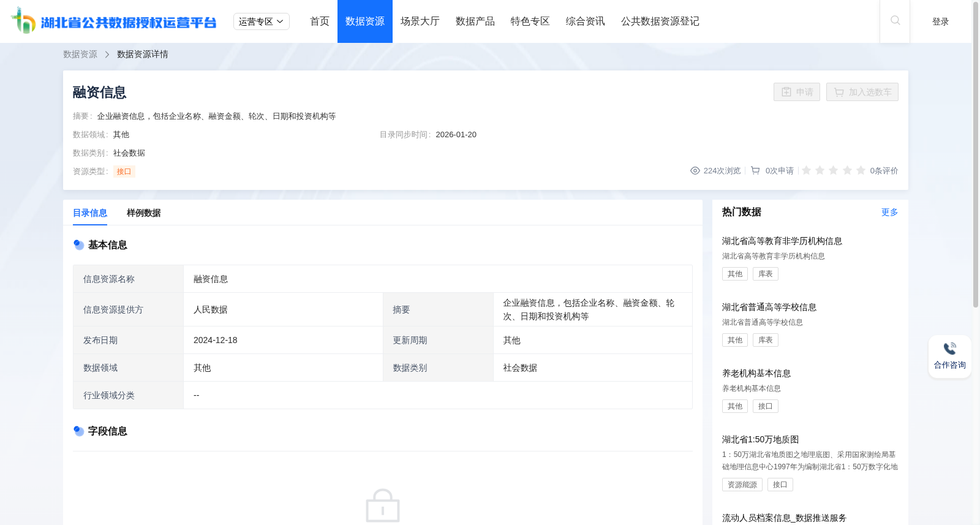Click the 行业领域分类 label cell
Screen dimensions: 980x525
pyautogui.click(x=129, y=395)
